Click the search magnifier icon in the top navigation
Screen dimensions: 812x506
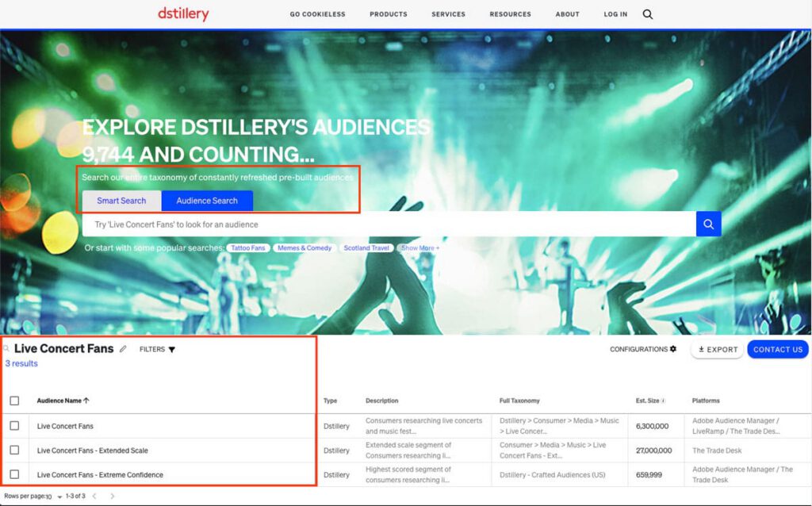pos(648,14)
